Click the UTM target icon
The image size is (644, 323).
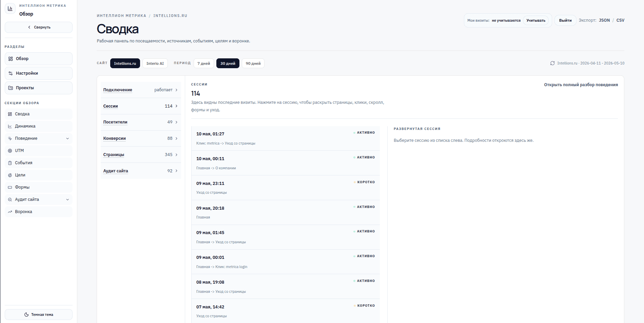(x=10, y=151)
